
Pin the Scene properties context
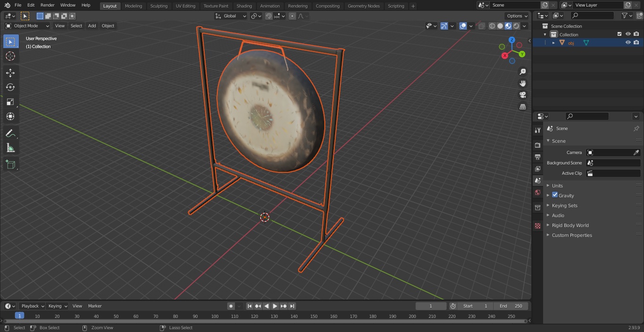pyautogui.click(x=636, y=128)
